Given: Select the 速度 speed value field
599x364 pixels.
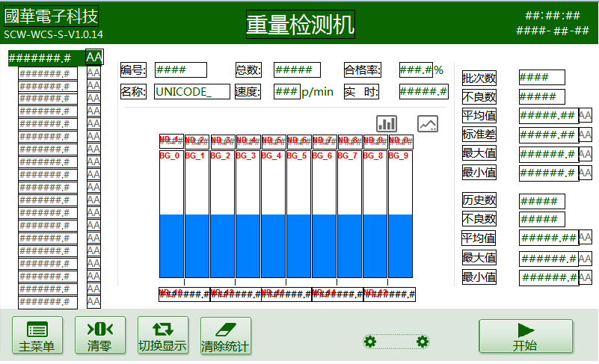Looking at the screenshot, I should coord(286,92).
